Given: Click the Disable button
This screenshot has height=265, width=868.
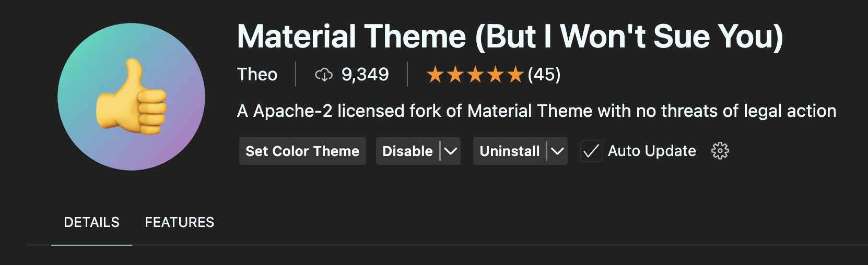Looking at the screenshot, I should pos(408,151).
